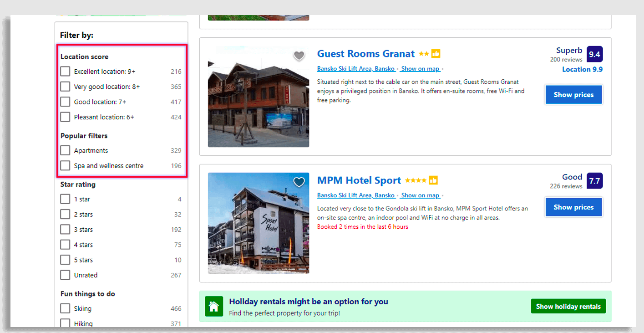The image size is (644, 333).
Task: Click the two yellow stars beside Guest Rooms Granat
Action: pos(424,54)
